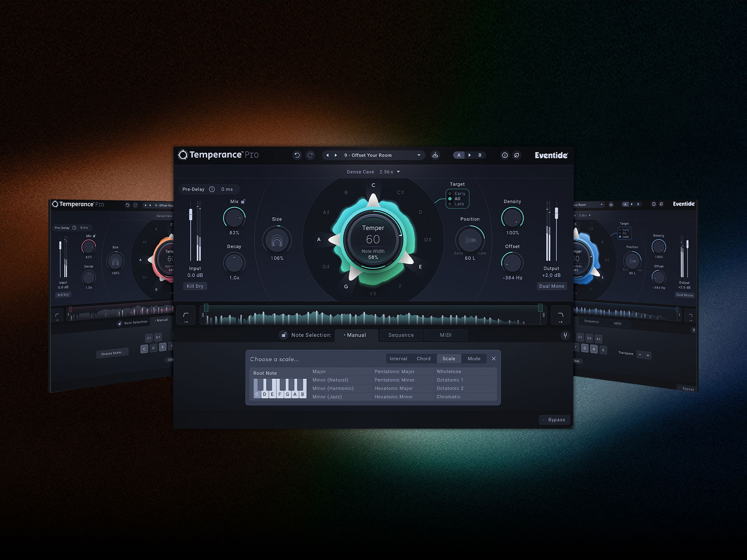The height and width of the screenshot is (560, 747).
Task: Toggle the Note Selection lock in center window
Action: click(x=284, y=335)
